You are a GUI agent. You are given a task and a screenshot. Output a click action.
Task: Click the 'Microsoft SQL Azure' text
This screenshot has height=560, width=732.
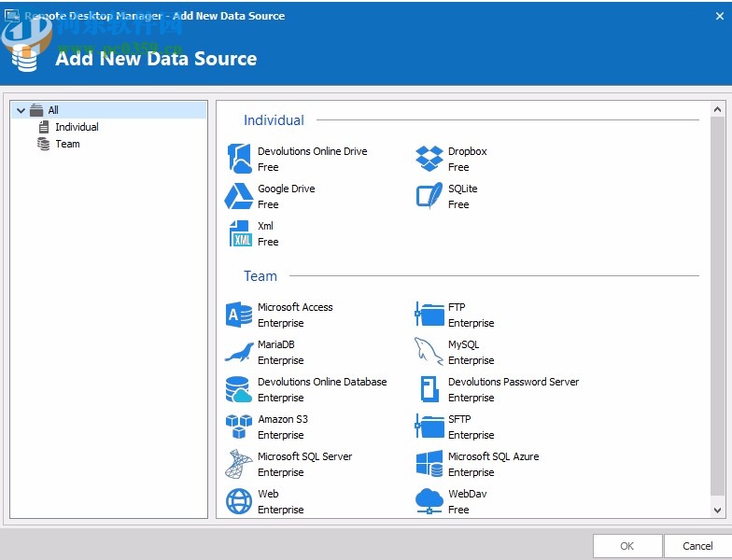pos(493,456)
